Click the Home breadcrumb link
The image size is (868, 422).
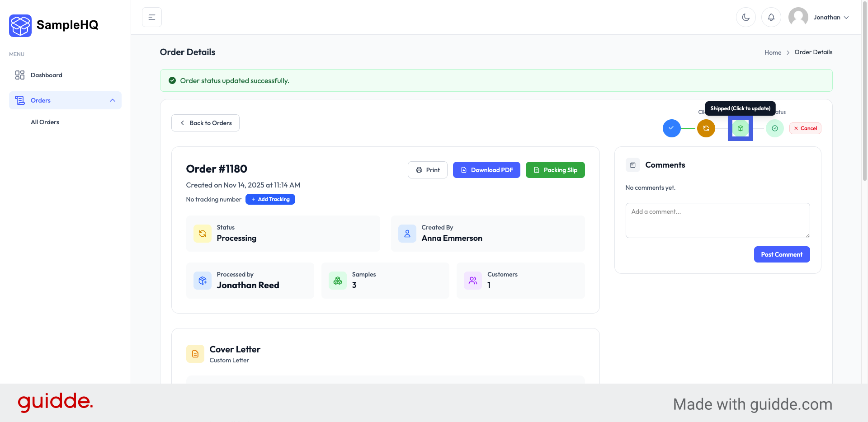pos(773,52)
